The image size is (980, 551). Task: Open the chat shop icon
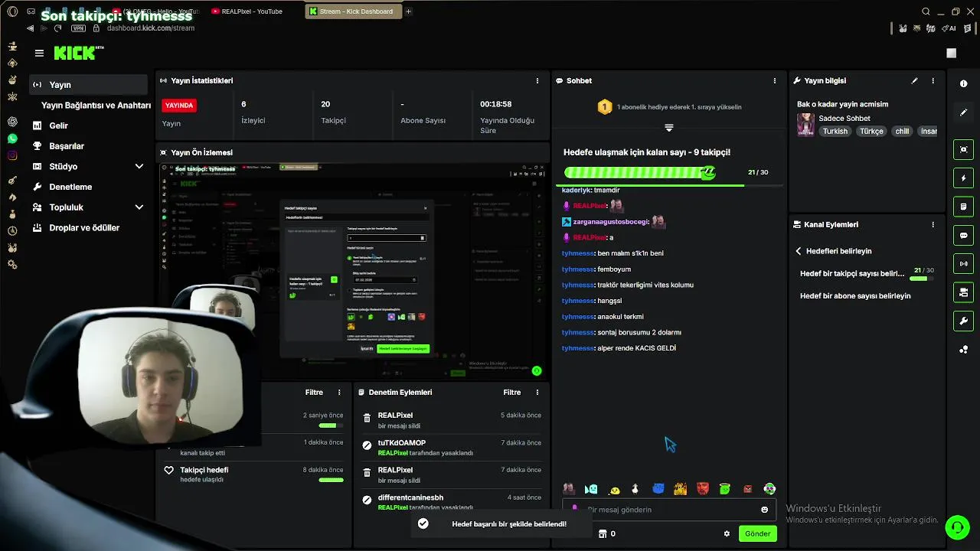tap(603, 533)
